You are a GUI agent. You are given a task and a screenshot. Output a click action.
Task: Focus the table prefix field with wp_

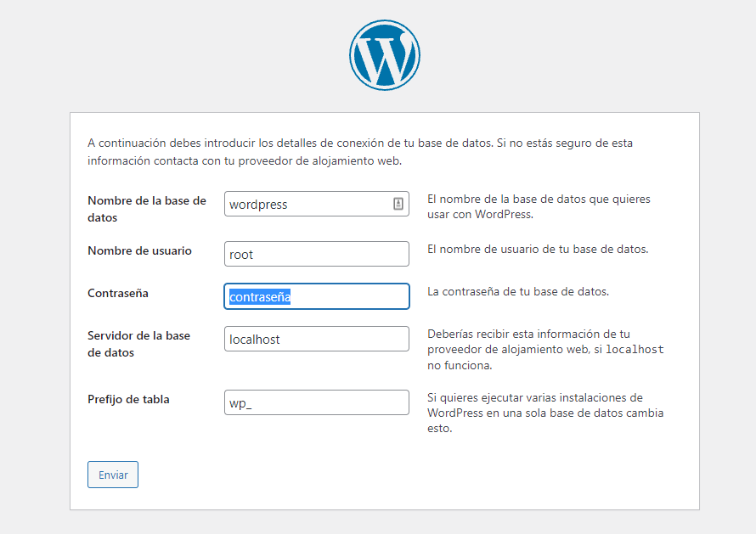click(316, 402)
